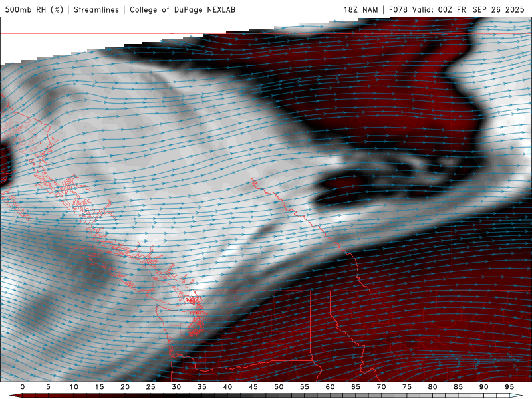Click the "500mb RH (%)" title text

tap(34, 9)
